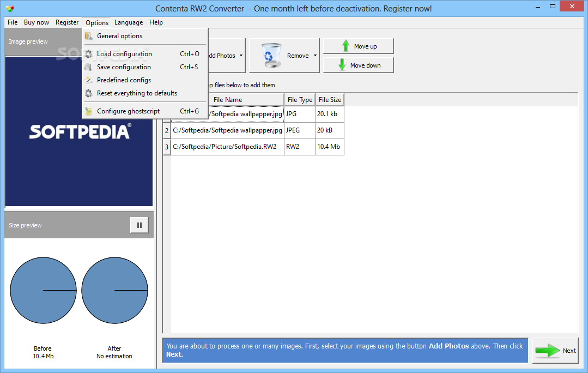Screen dimensions: 588x373
Task: Click the 20.1 kb file size cell
Action: (x=330, y=114)
